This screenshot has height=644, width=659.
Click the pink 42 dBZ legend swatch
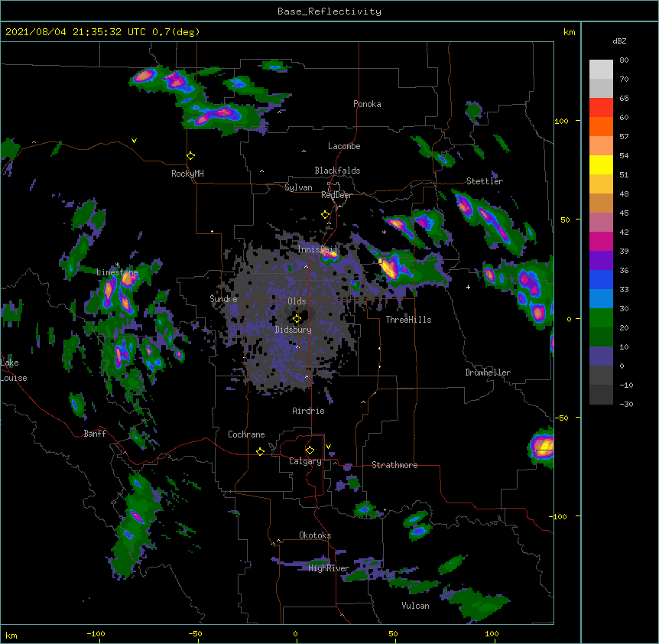601,241
